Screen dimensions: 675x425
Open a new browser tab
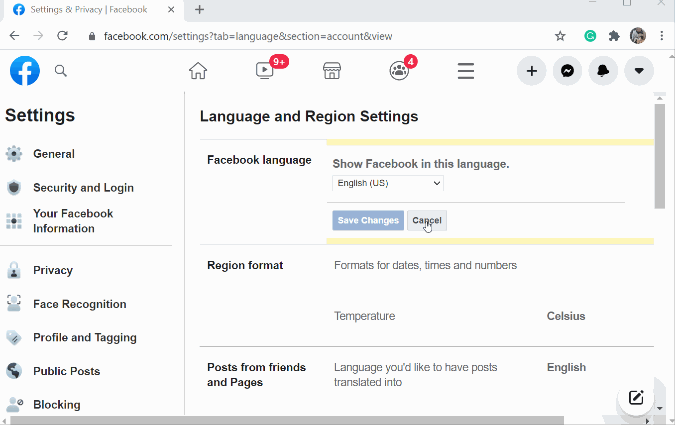(199, 9)
